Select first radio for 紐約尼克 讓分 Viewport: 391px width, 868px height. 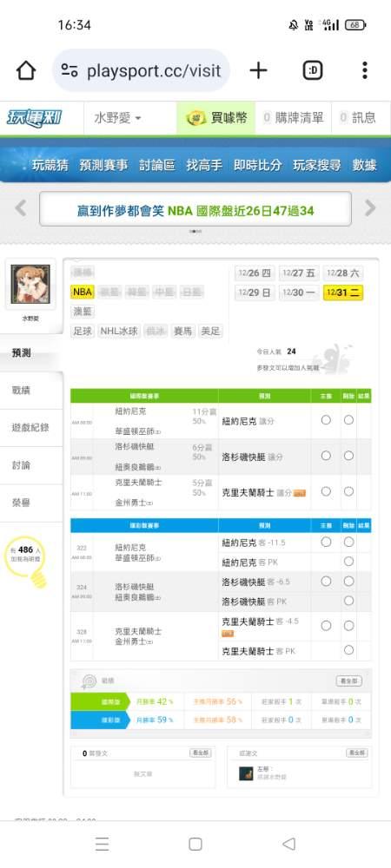(x=326, y=420)
